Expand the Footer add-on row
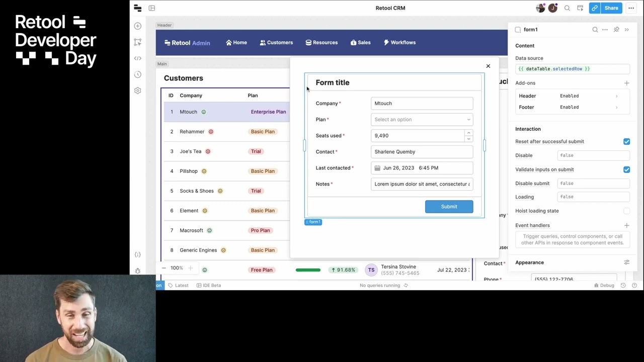The width and height of the screenshot is (644, 362). pos(572,107)
